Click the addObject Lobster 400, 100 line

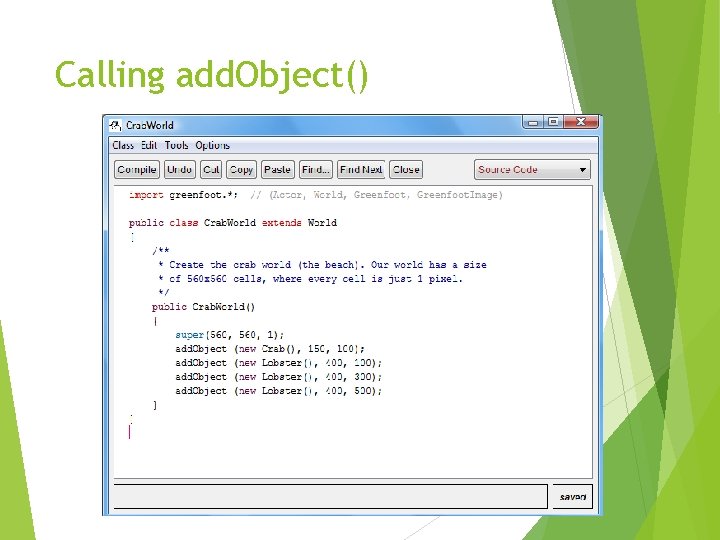point(278,363)
